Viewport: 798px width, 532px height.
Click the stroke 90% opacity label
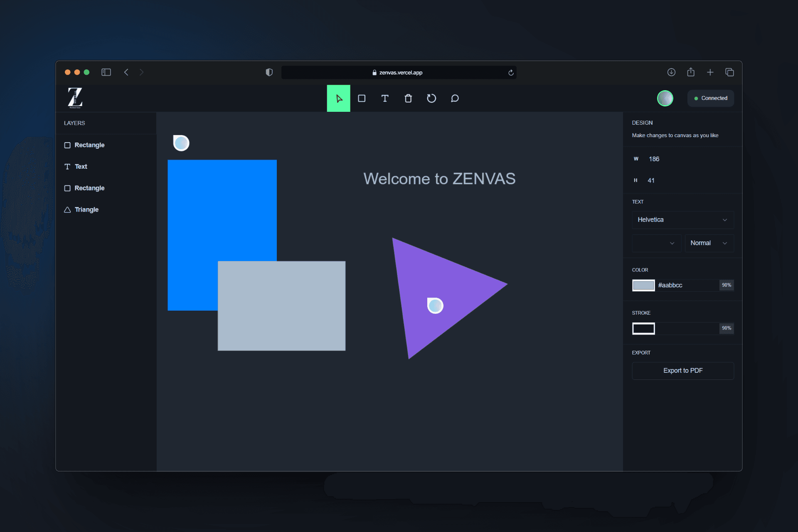(x=727, y=328)
